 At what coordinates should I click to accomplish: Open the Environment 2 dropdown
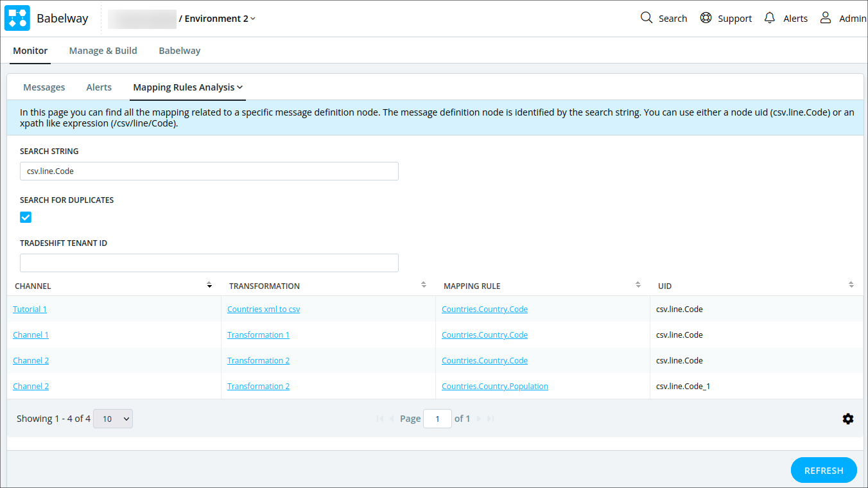click(220, 19)
